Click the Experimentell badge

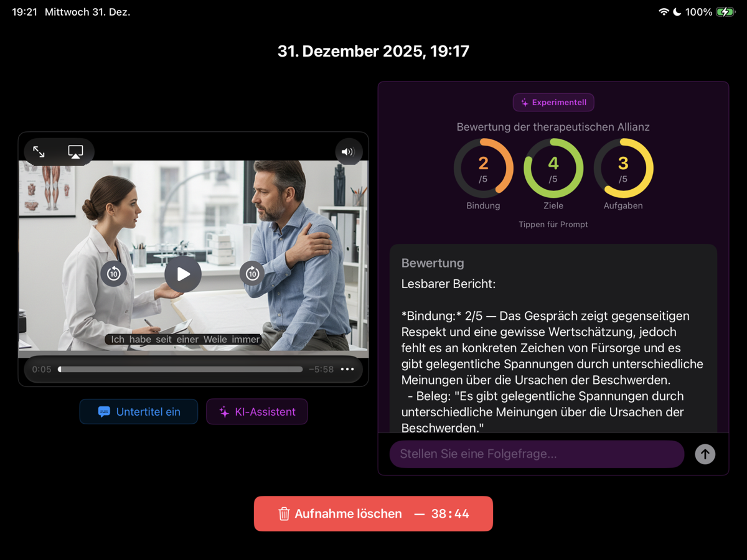tap(553, 102)
